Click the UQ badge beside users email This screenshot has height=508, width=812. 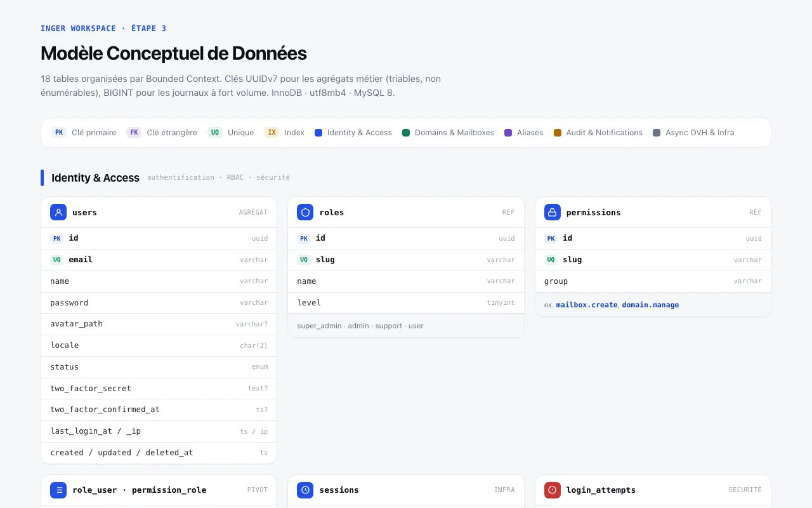57,260
